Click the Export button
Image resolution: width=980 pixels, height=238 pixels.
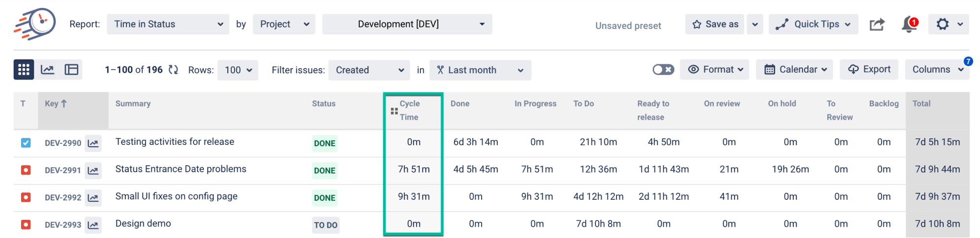point(869,70)
